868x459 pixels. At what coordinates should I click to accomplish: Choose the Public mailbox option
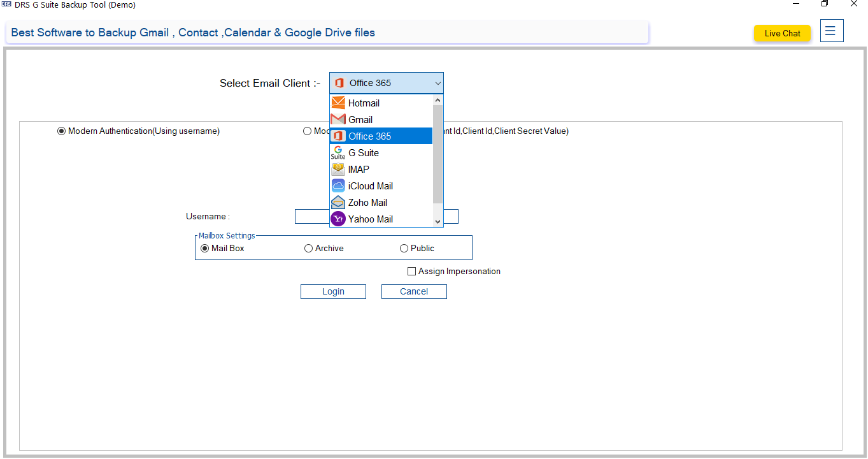pos(404,249)
